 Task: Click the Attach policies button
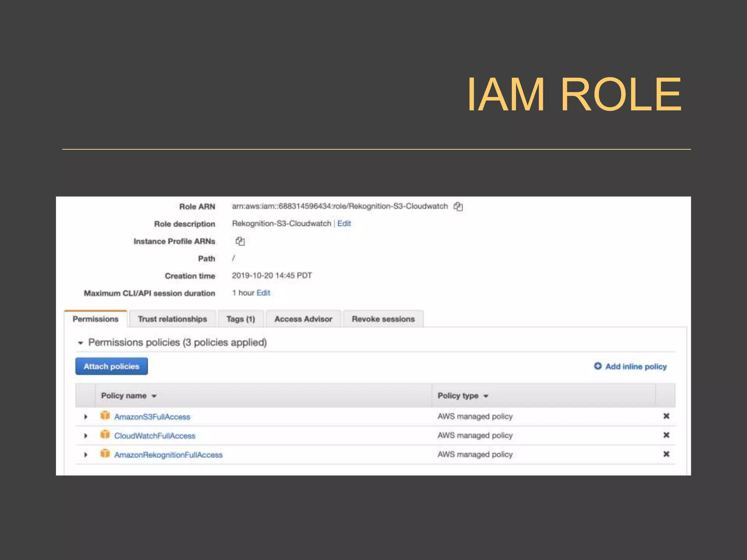[x=112, y=366]
